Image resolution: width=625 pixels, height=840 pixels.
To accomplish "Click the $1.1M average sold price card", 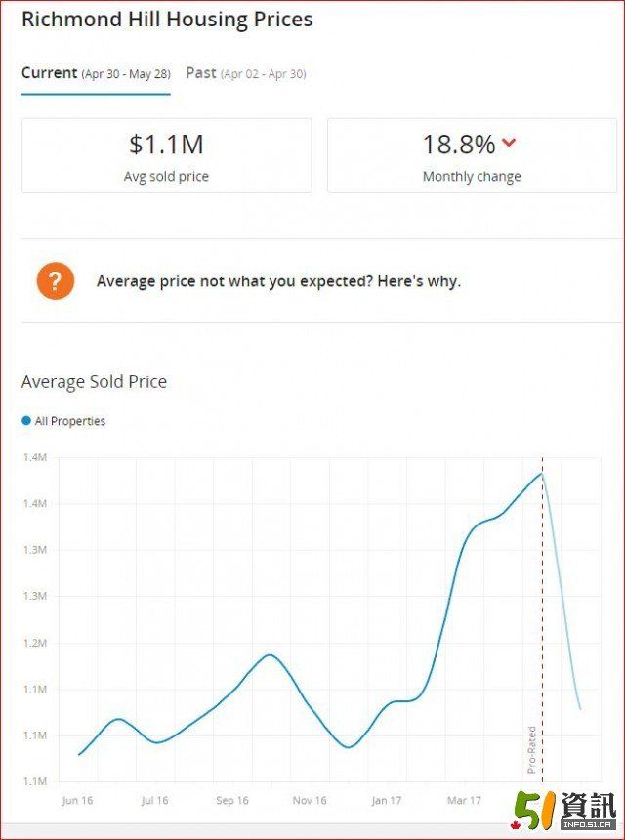I will pyautogui.click(x=166, y=156).
